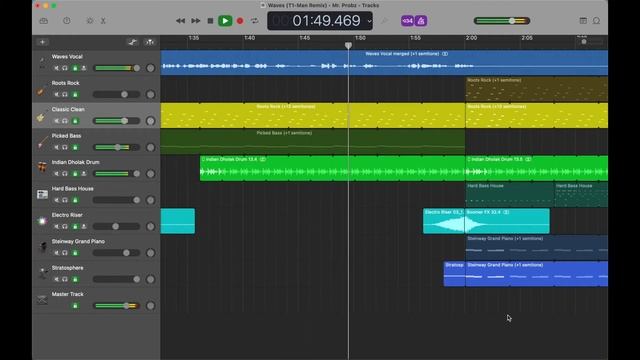Select Hard Bass House track icon
Image resolution: width=640 pixels, height=360 pixels.
coord(42,194)
